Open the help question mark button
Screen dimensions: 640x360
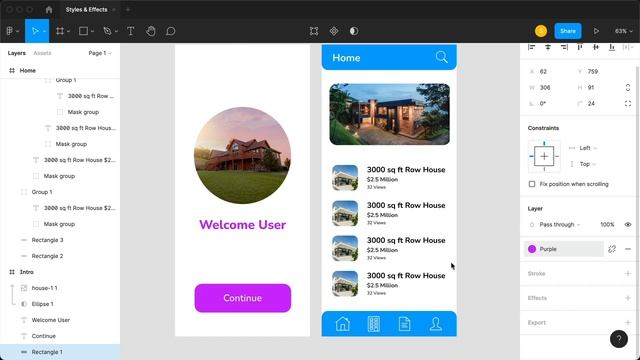pos(619,339)
